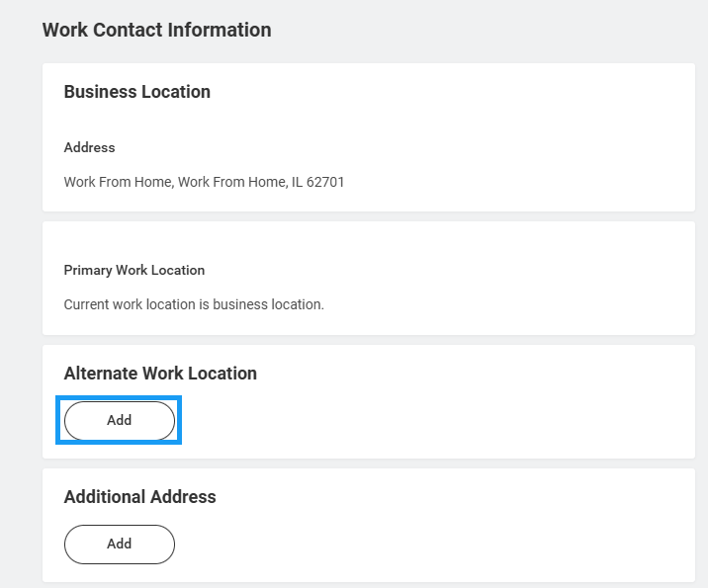Click the Business Location heading
This screenshot has height=588, width=708.
(x=136, y=92)
